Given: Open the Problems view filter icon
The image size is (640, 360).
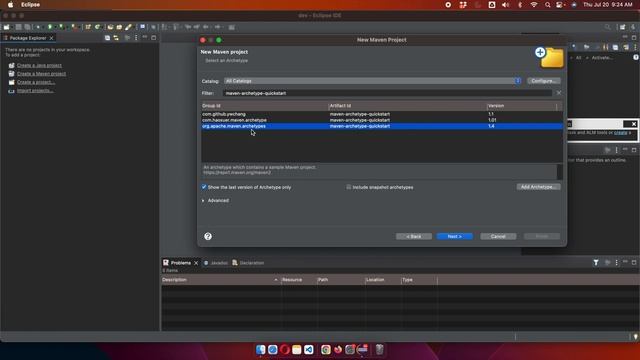Looking at the screenshot, I should coord(596,262).
